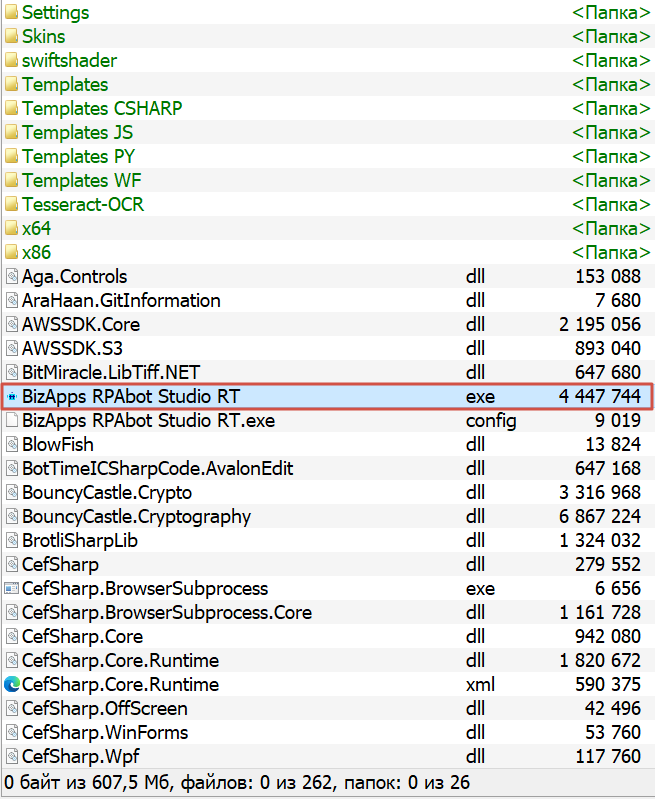
Task: Select the Templates CSHARP folder name
Action: pyautogui.click(x=102, y=109)
